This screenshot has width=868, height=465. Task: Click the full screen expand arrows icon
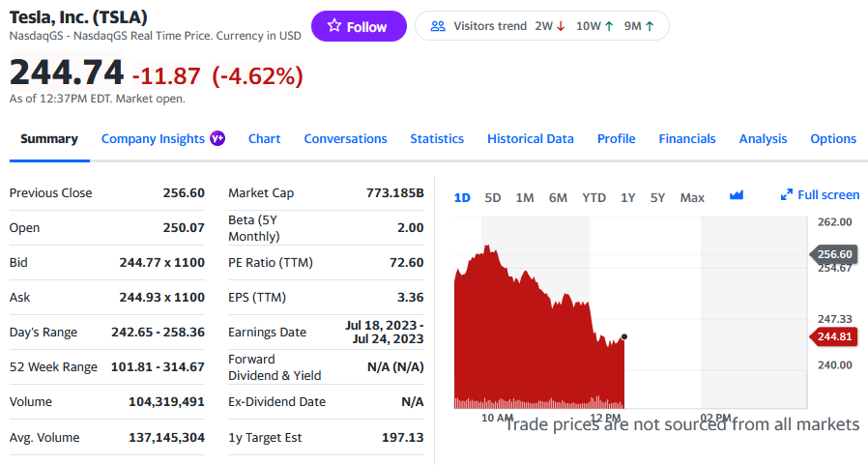[786, 195]
